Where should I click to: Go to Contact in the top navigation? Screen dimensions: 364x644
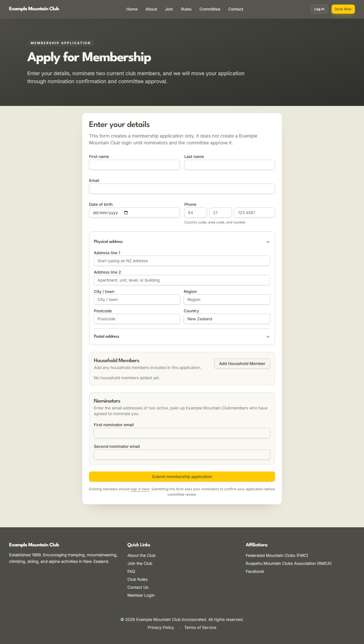point(236,9)
